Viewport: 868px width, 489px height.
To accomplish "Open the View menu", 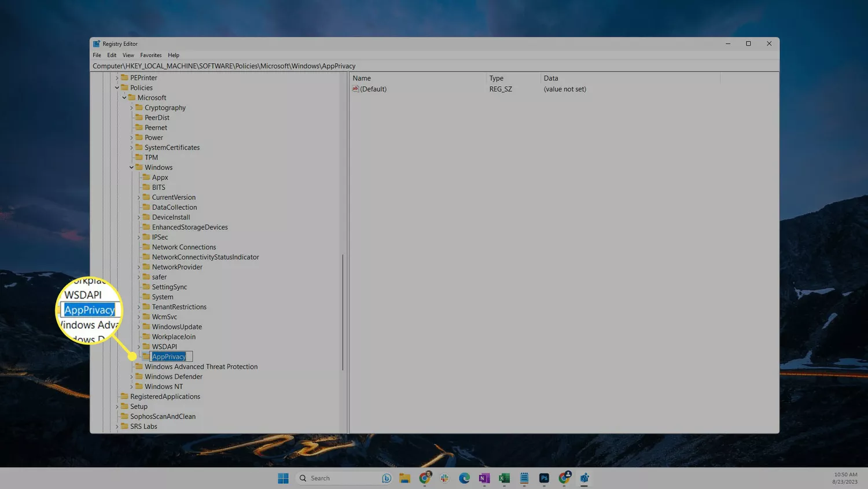I will (128, 55).
